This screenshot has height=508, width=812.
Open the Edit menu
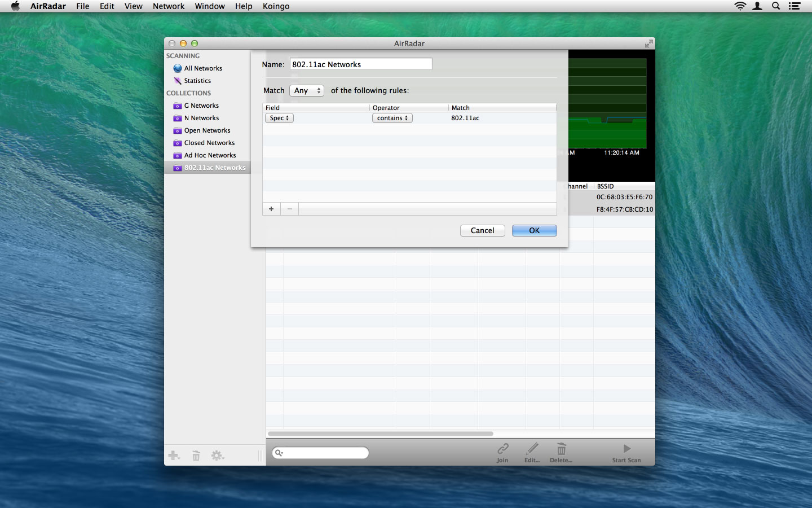pos(107,6)
